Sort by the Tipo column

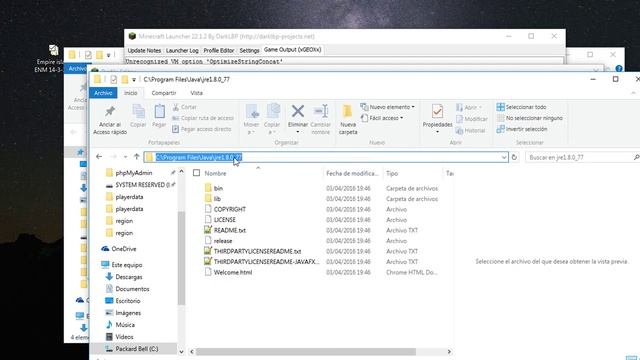tap(392, 173)
